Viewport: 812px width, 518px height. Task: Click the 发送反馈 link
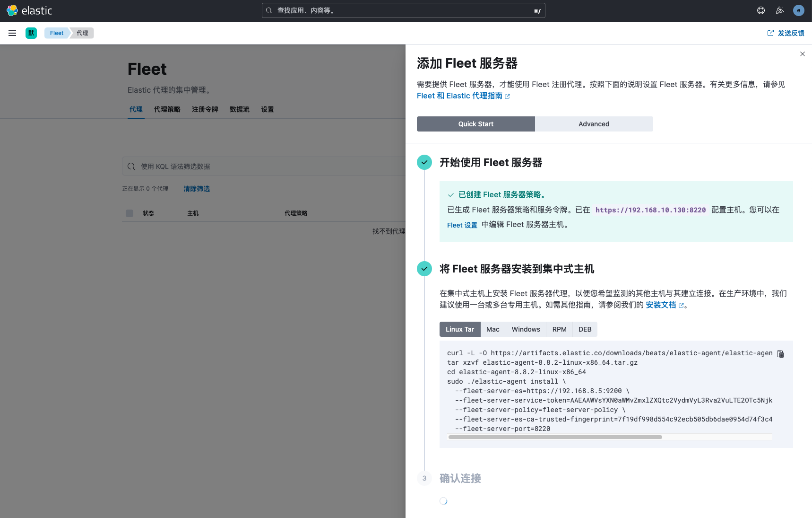786,33
